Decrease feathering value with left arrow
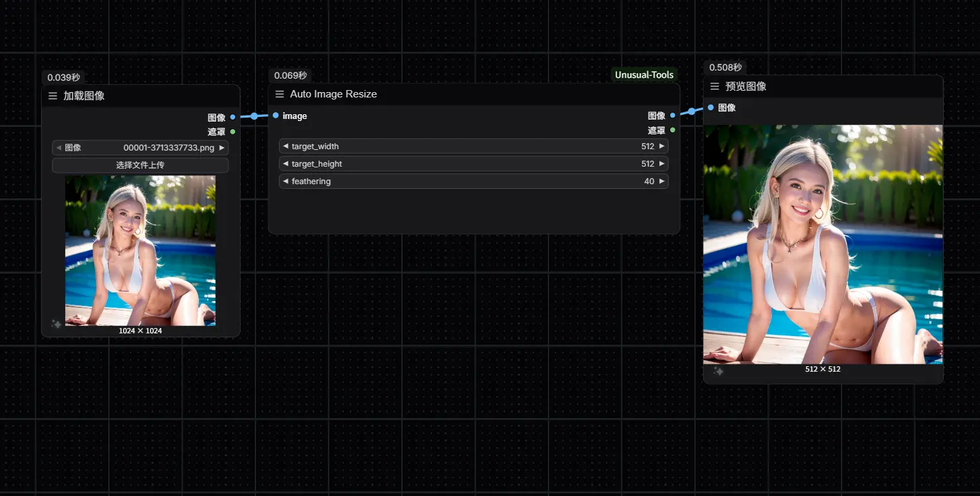The image size is (980, 496). pyautogui.click(x=285, y=181)
